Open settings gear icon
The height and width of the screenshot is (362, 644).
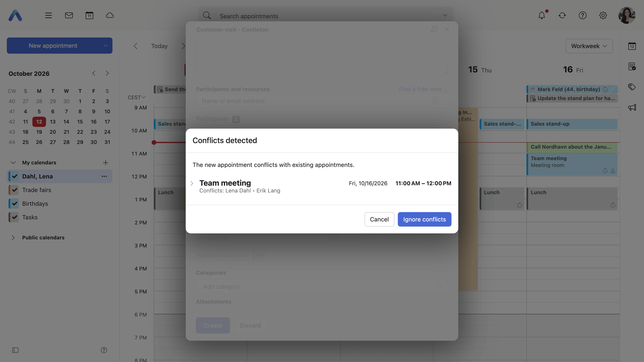pyautogui.click(x=603, y=16)
